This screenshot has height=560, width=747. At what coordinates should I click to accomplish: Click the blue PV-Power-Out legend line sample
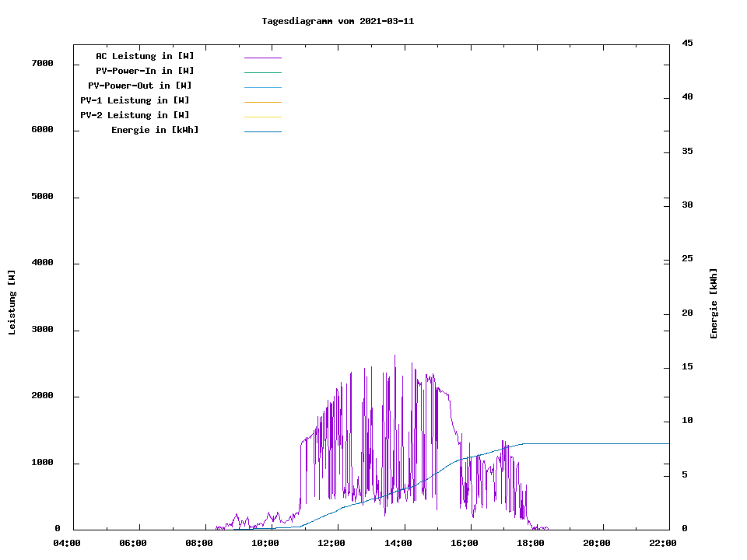click(262, 87)
